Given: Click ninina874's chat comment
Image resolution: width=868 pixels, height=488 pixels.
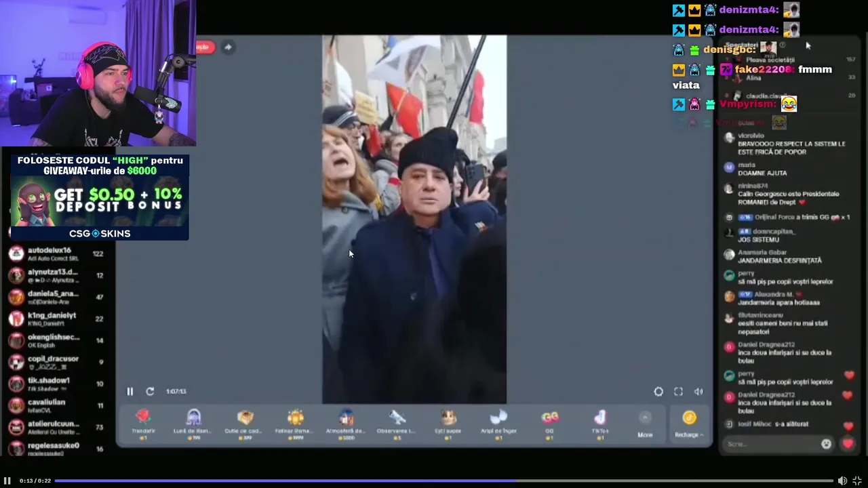Looking at the screenshot, I should tap(781, 194).
